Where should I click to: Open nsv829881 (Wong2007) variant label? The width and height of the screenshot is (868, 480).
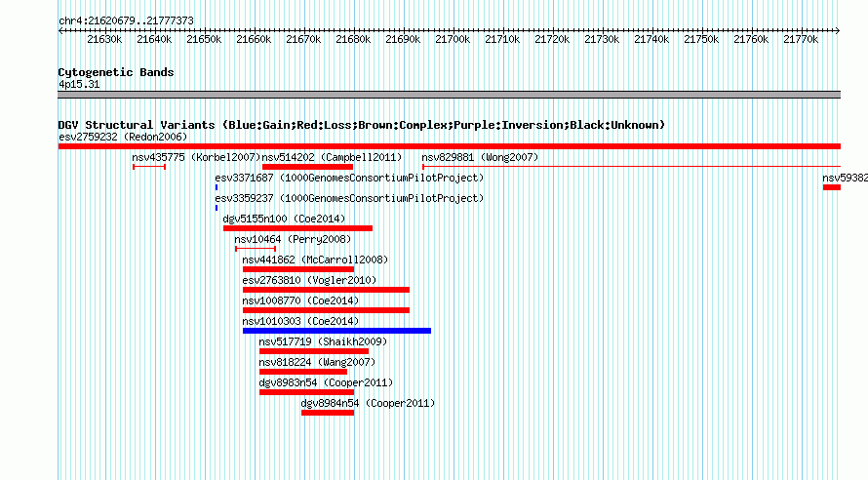[x=480, y=157]
